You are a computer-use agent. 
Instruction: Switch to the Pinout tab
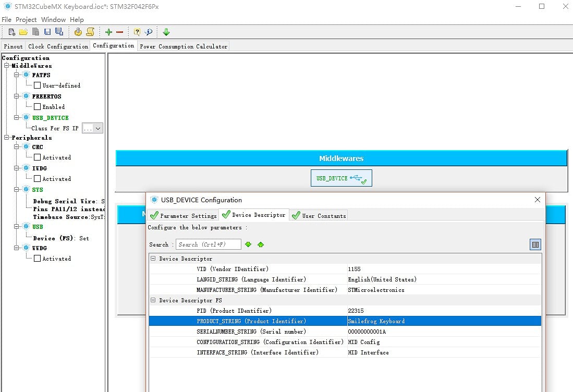point(13,46)
